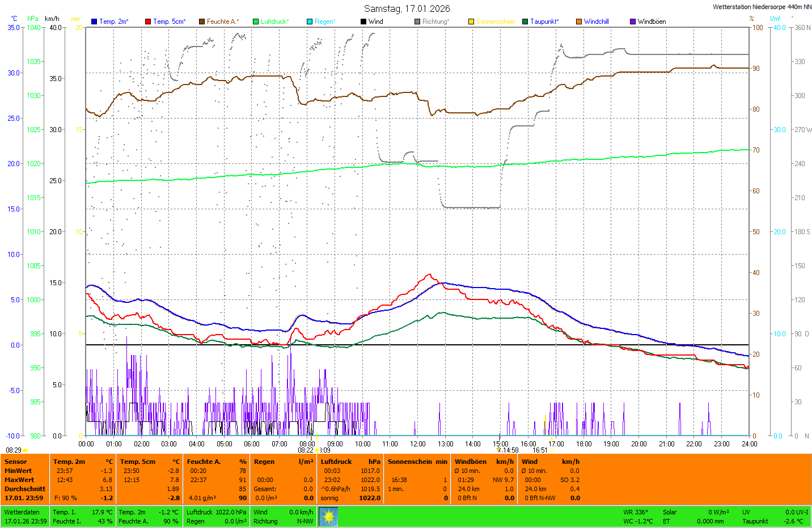
Task: Click the purple Windböen legend square
Action: point(633,22)
